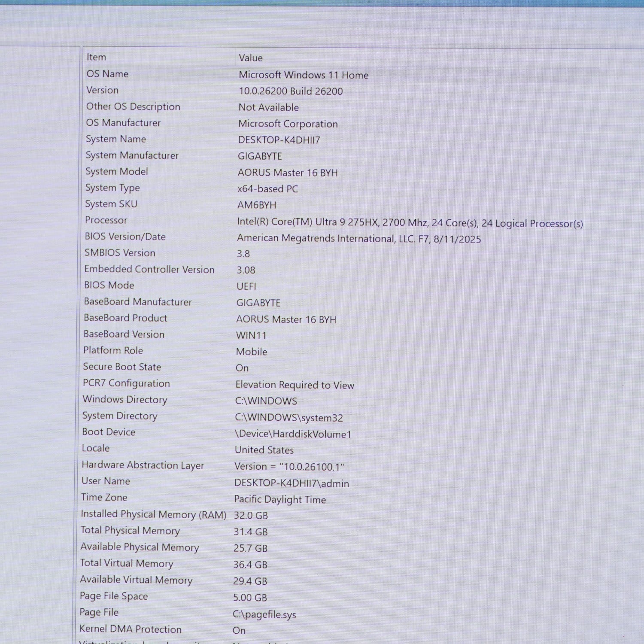Click the 'Windows Directory' label
This screenshot has width=644, height=644.
125,399
